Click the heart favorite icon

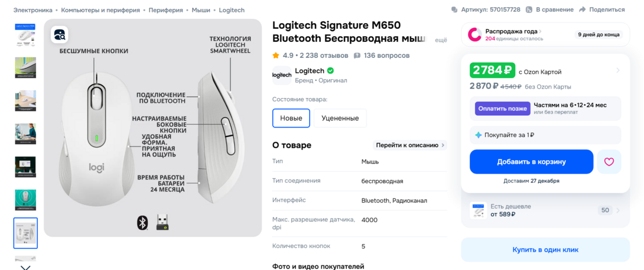point(609,161)
